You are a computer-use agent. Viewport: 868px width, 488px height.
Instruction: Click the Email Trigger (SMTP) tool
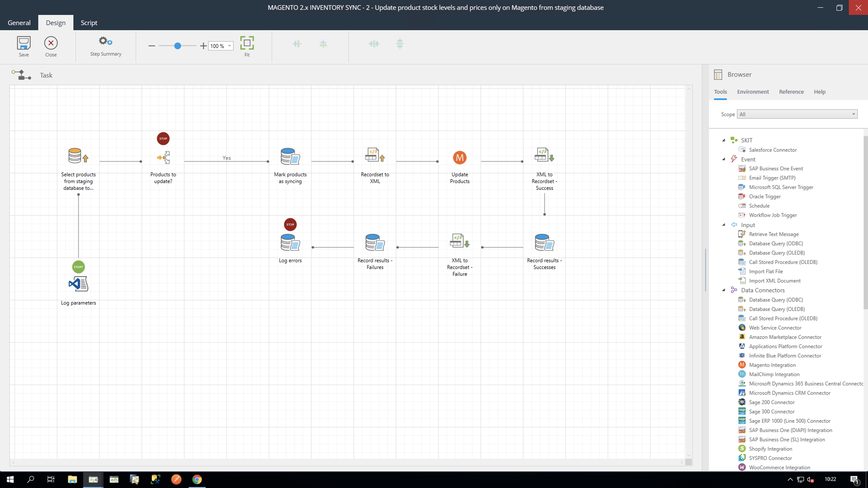tap(772, 178)
